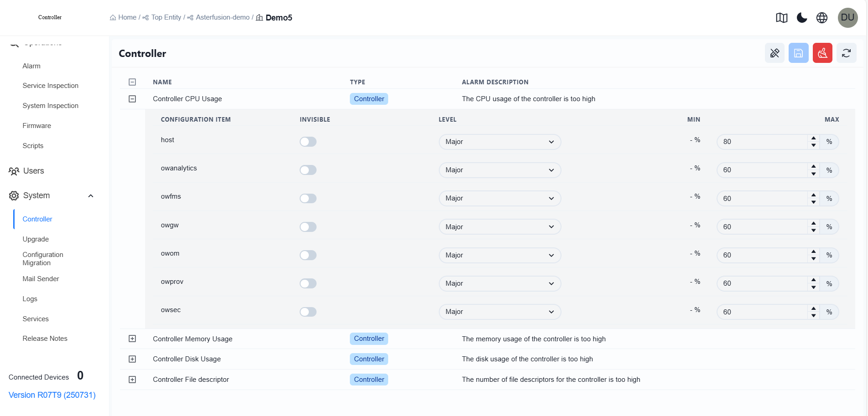Open the Level dropdown for owanalytics
The height and width of the screenshot is (416, 868).
tap(500, 170)
